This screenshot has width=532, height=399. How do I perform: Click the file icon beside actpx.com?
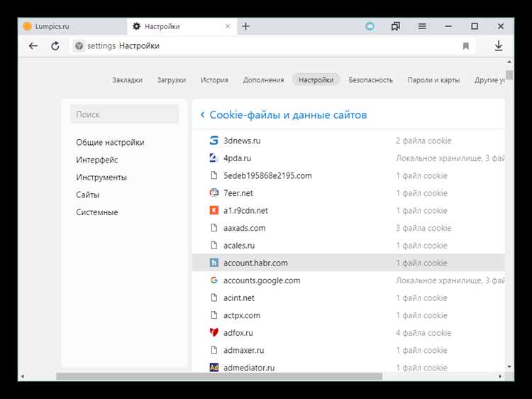point(214,315)
